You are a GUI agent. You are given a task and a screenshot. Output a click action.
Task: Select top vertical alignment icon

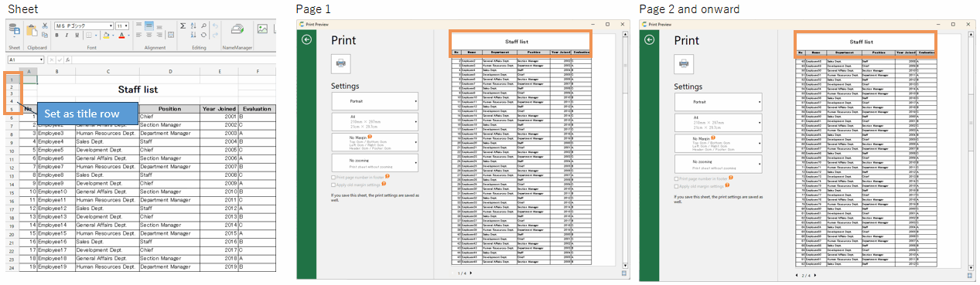[138, 25]
